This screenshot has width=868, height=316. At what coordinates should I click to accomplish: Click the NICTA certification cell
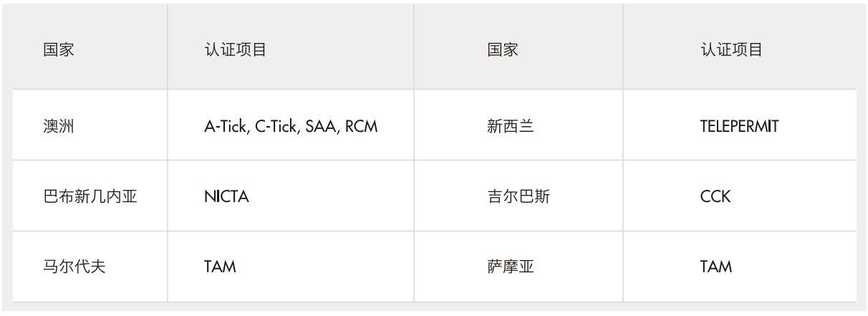click(291, 196)
